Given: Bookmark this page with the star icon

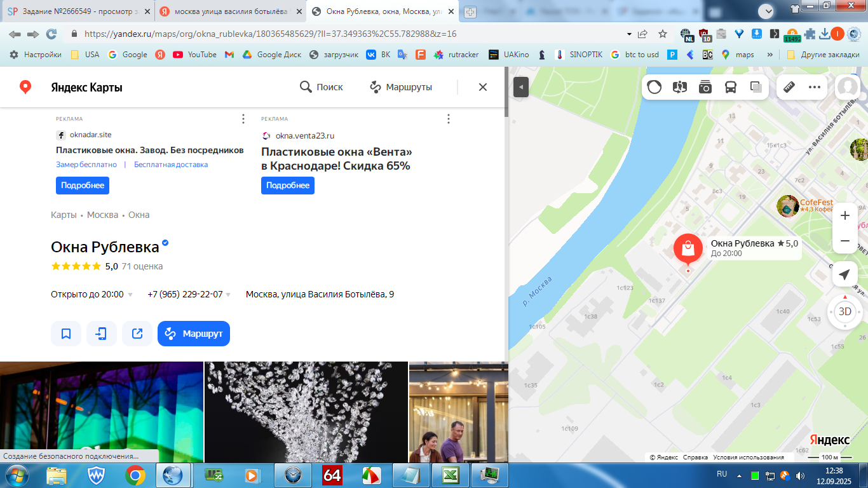Looking at the screenshot, I should tap(663, 34).
